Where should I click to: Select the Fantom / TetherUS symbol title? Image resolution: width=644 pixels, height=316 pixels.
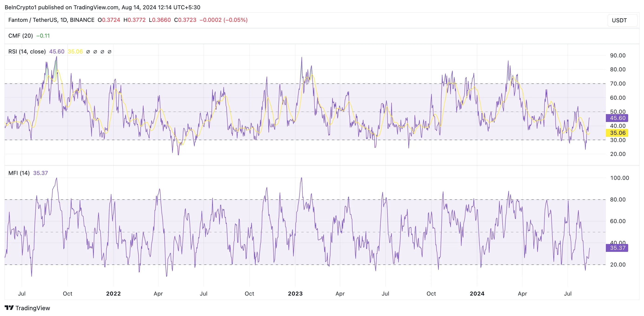[51, 20]
